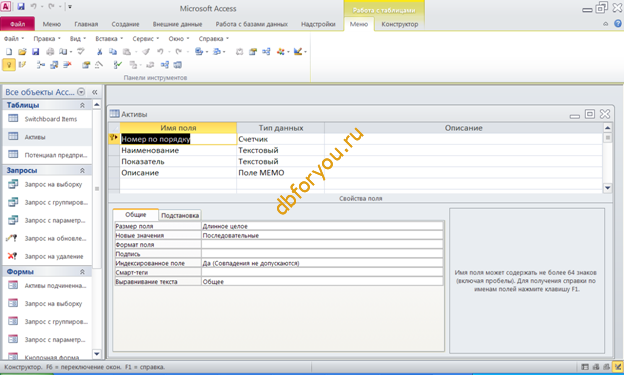624x375 pixels.
Task: Select the Поле МЕМО data type cell
Action: point(281,173)
